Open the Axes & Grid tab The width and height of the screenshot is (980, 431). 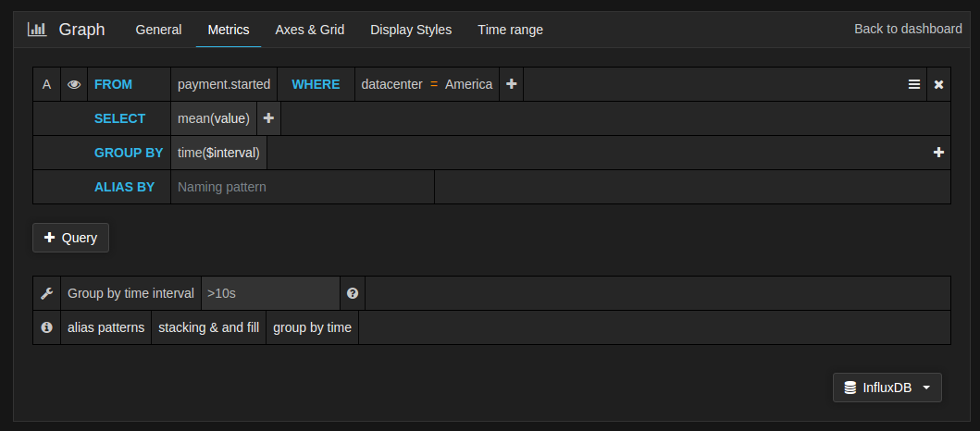click(310, 30)
